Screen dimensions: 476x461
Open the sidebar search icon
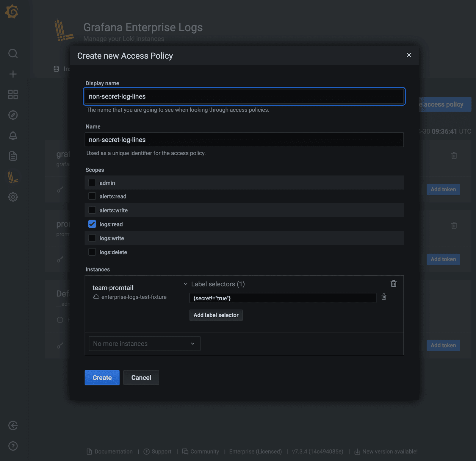13,54
